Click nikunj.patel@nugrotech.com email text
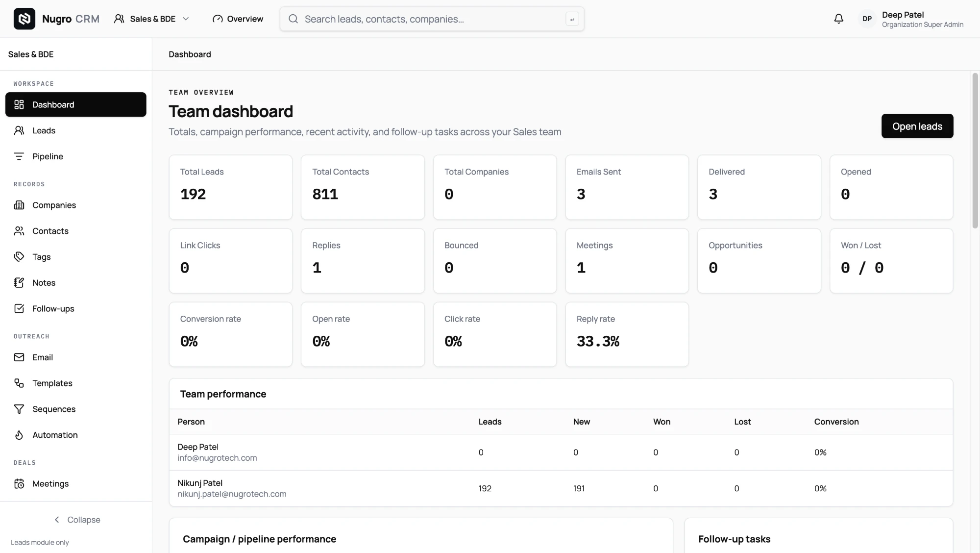Viewport: 980px width, 553px height. click(232, 494)
